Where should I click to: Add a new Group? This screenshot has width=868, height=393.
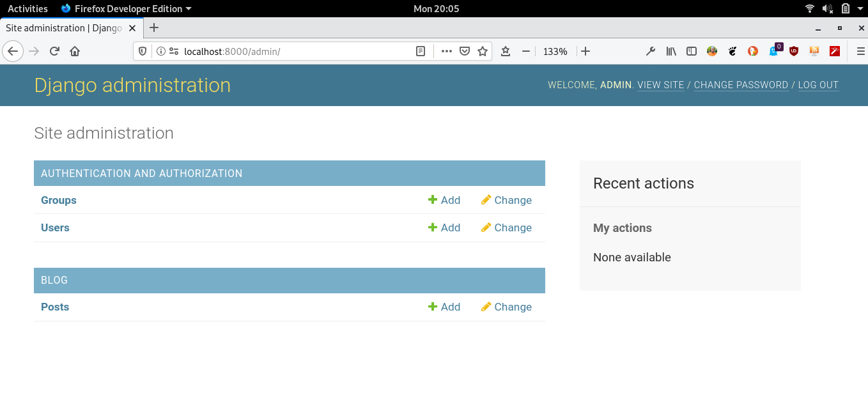[444, 200]
